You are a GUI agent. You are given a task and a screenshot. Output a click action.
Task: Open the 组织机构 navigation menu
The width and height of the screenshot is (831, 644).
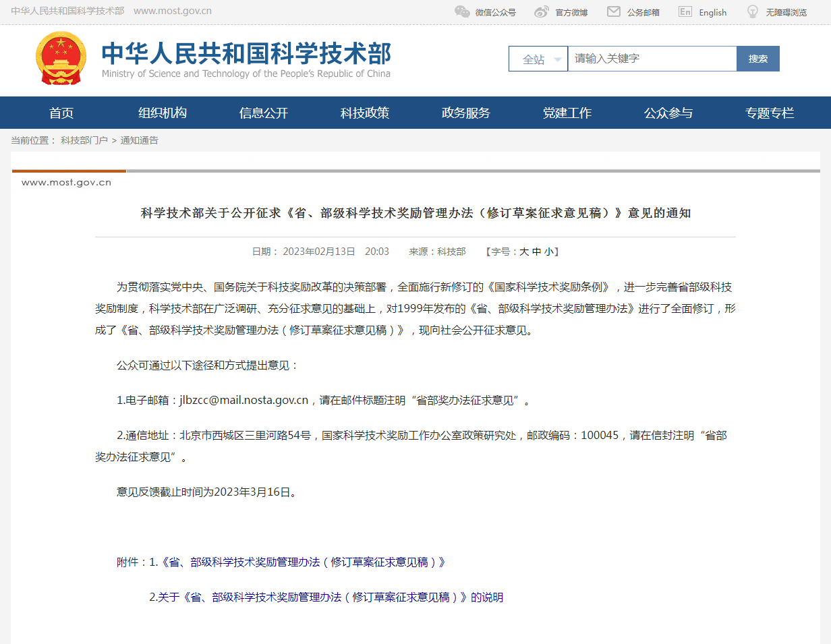[x=163, y=113]
